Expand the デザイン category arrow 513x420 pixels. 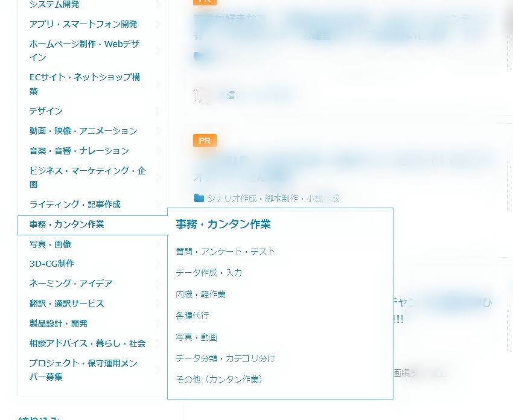click(158, 111)
